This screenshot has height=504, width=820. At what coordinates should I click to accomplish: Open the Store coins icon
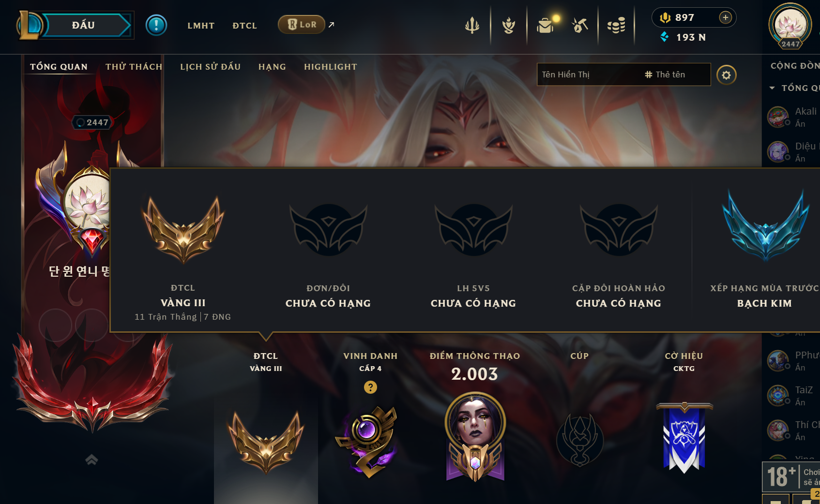click(x=616, y=25)
